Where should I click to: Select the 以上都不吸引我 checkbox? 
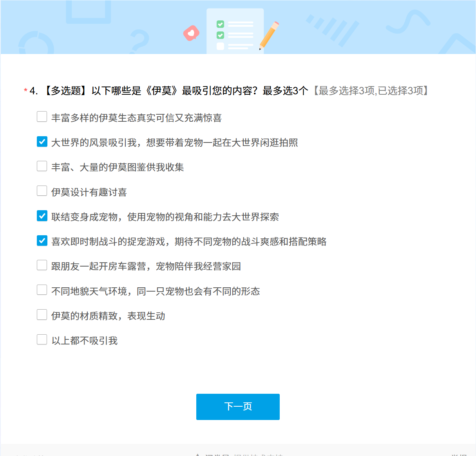(x=42, y=340)
